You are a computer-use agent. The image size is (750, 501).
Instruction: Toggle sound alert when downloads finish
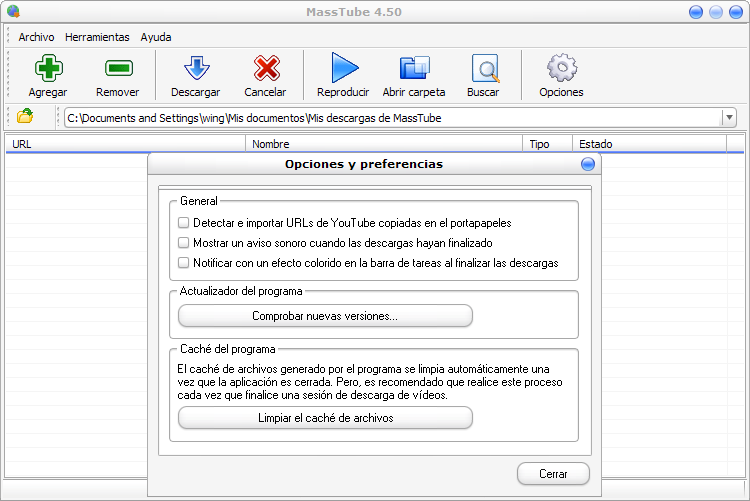(x=183, y=243)
